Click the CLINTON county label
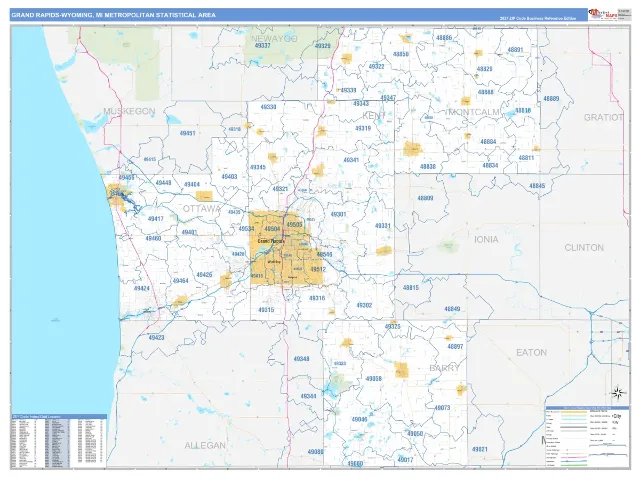The image size is (640, 480). tap(584, 247)
